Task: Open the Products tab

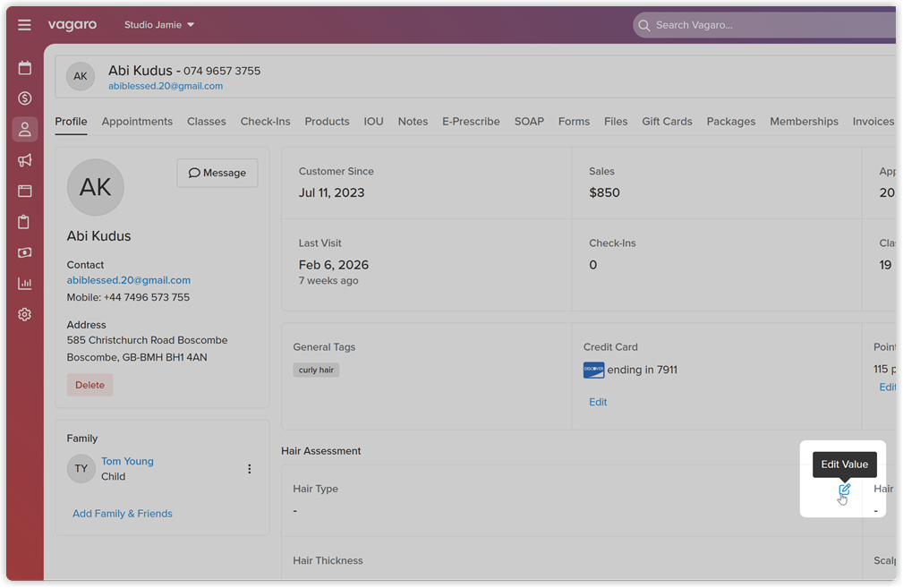Action: [328, 122]
